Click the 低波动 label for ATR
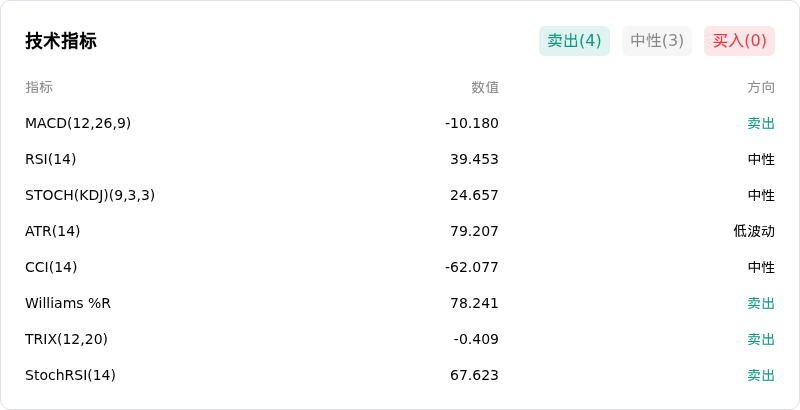 point(754,231)
